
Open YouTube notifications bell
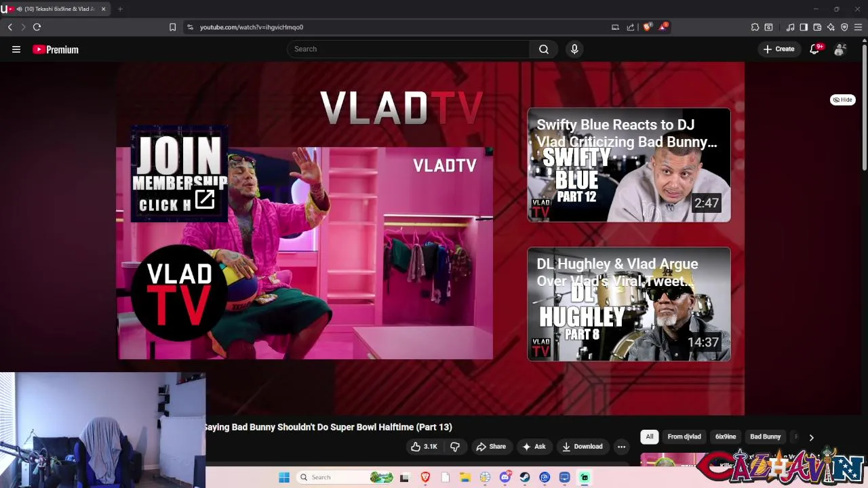pyautogui.click(x=814, y=49)
